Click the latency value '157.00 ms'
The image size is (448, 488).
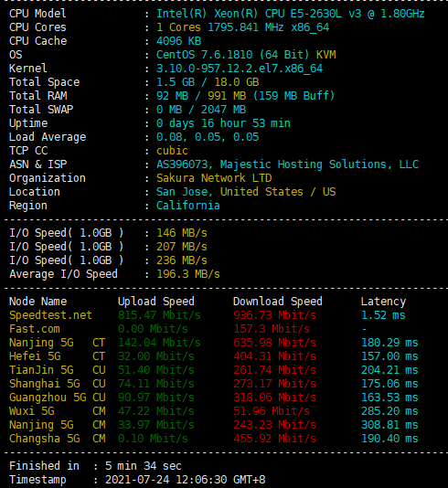(x=389, y=356)
